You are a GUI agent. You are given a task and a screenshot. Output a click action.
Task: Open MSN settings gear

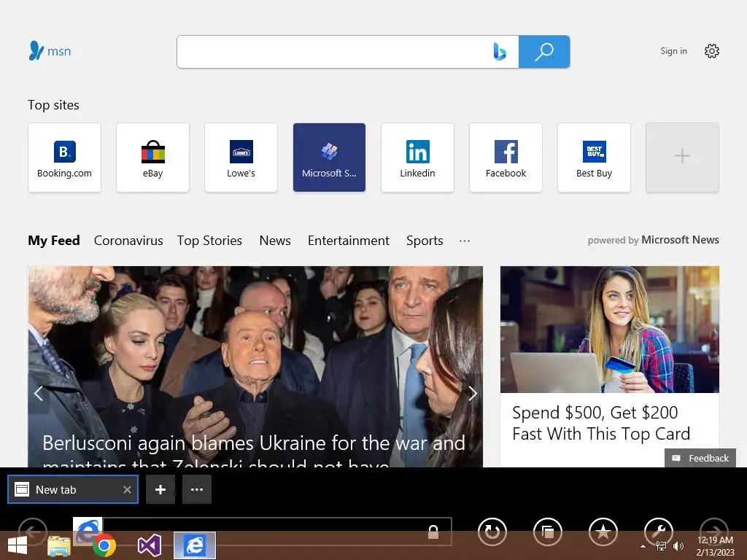point(712,51)
